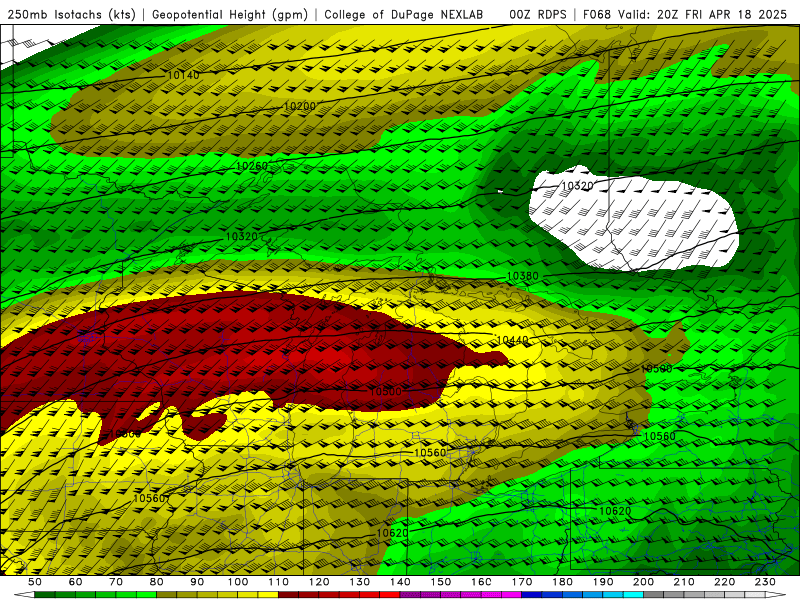Click the 10500 label inside the dark red core

385,392
